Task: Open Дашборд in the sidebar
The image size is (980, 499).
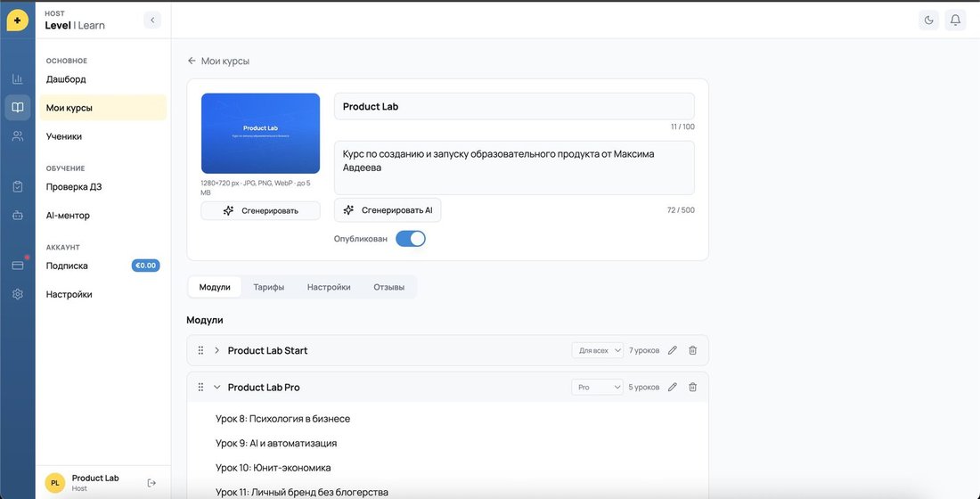Action: tap(103, 79)
